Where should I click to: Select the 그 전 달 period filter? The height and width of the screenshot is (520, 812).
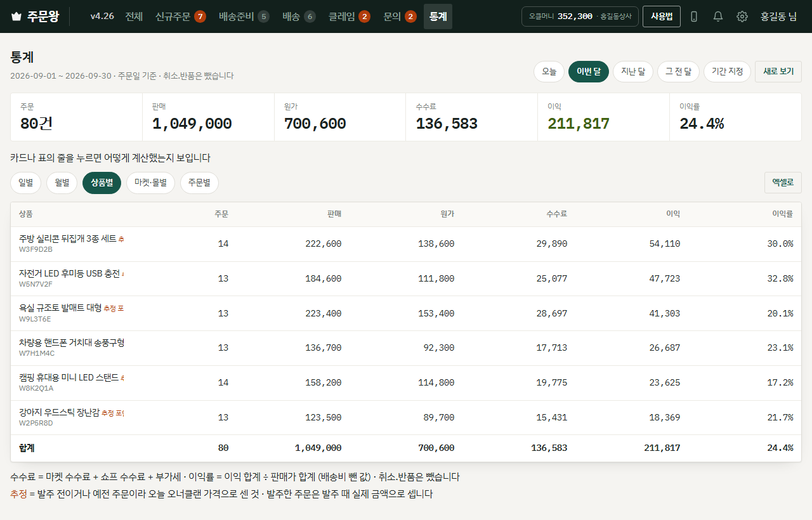678,72
